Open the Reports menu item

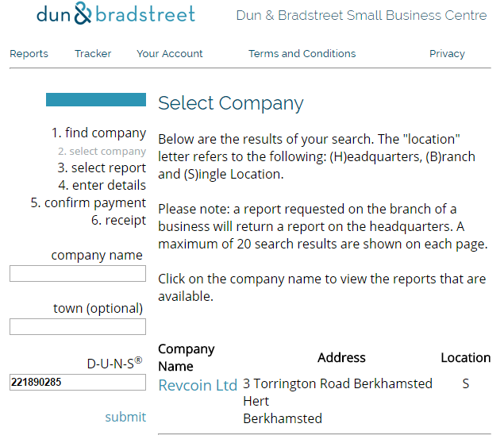[29, 54]
